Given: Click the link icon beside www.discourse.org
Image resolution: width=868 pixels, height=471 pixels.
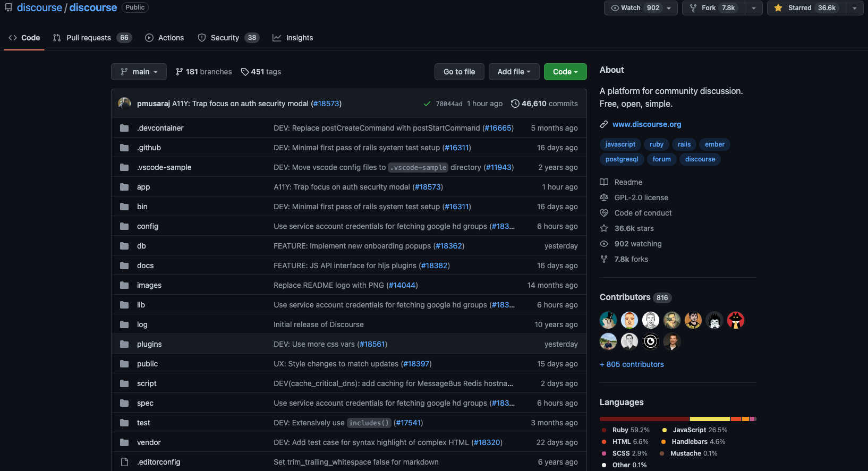Looking at the screenshot, I should (x=604, y=124).
